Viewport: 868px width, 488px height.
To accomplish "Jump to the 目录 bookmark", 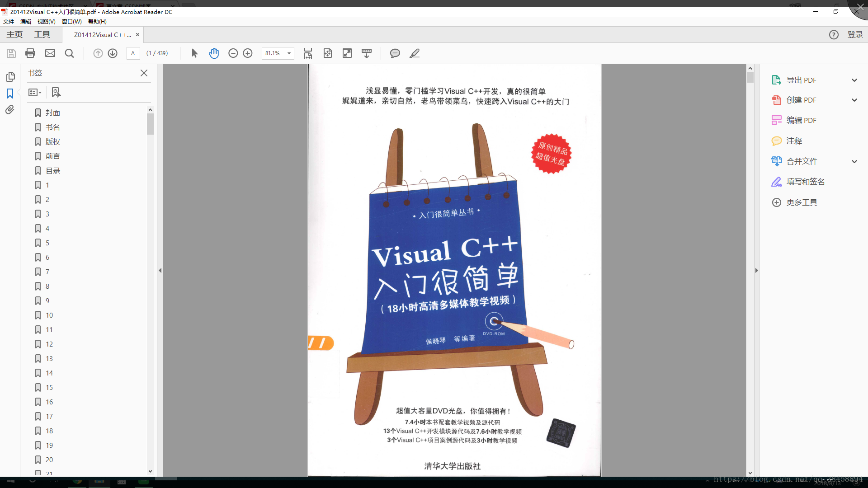I will coord(53,170).
